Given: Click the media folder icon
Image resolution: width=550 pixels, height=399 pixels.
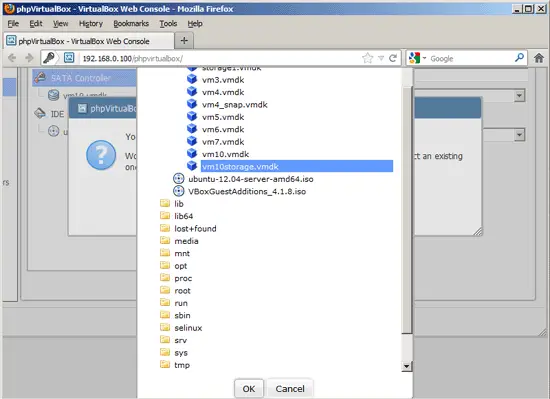Looking at the screenshot, I should point(165,241).
